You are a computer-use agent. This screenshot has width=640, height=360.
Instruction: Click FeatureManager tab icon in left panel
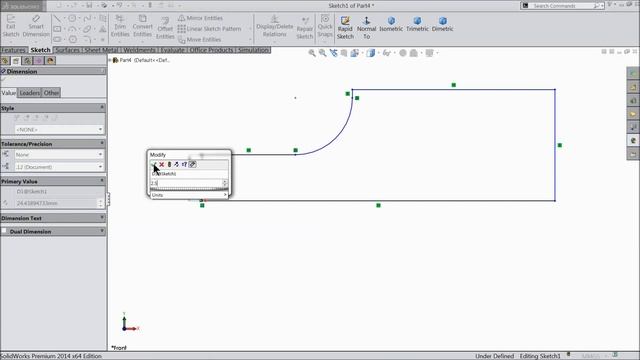click(x=5, y=61)
